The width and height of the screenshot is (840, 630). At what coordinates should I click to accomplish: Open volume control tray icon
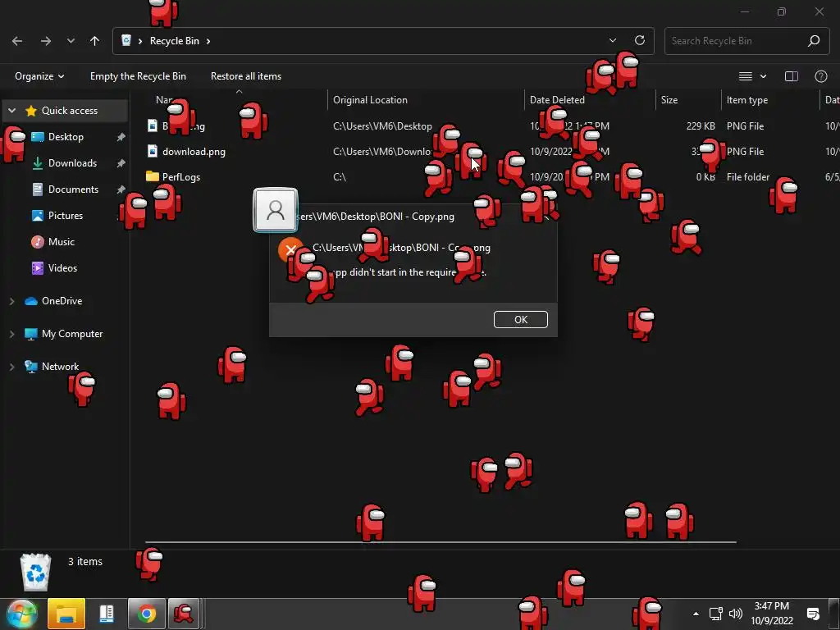[x=736, y=614]
